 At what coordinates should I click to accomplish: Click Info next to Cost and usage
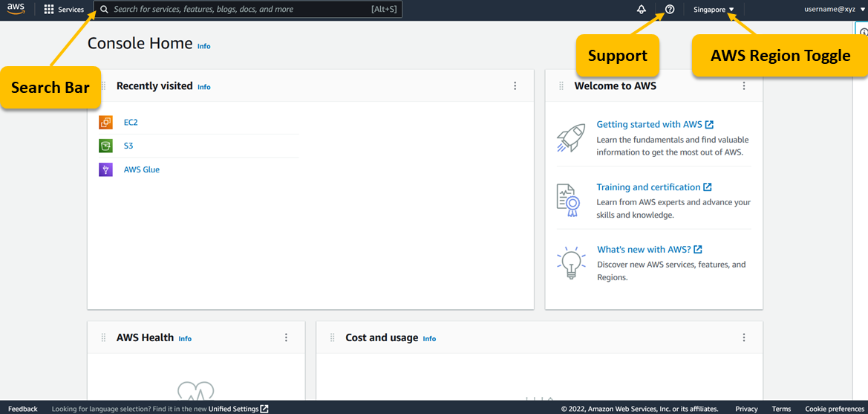(429, 339)
